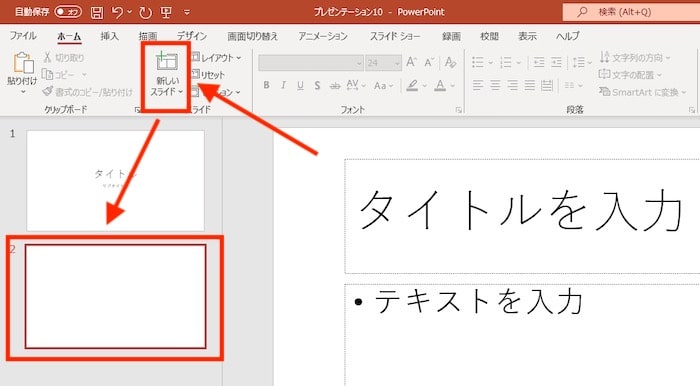
Task: Click the Redo arrow icon
Action: 145,12
